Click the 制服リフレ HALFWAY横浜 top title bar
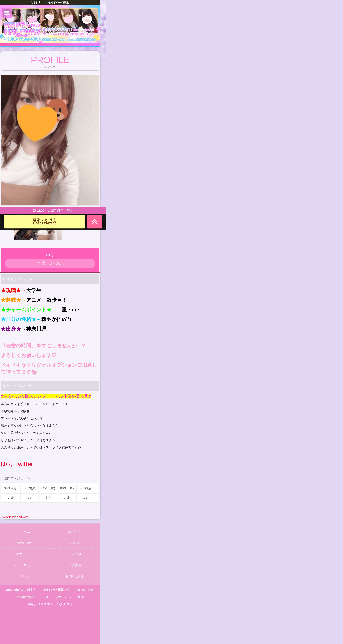The image size is (343, 644). click(50, 3)
